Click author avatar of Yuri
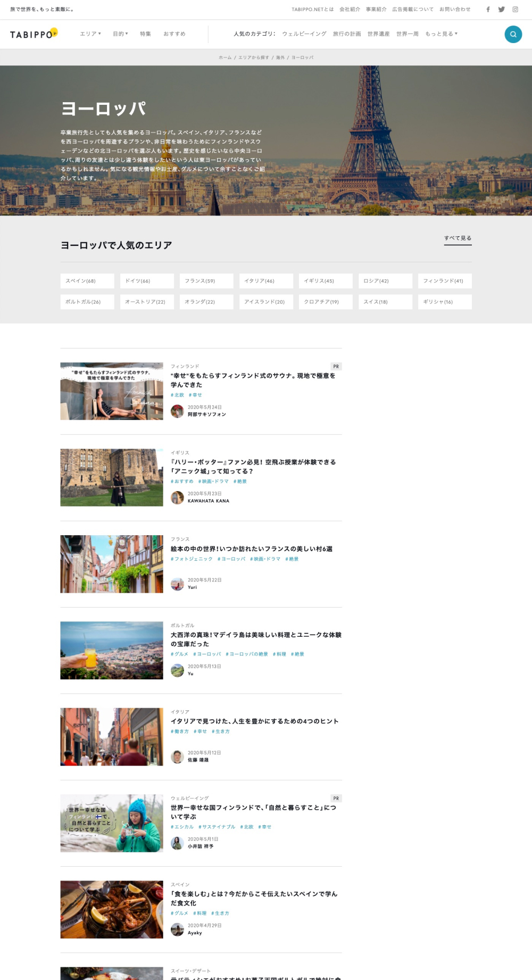Screen dimensions: 532x980 tap(177, 584)
